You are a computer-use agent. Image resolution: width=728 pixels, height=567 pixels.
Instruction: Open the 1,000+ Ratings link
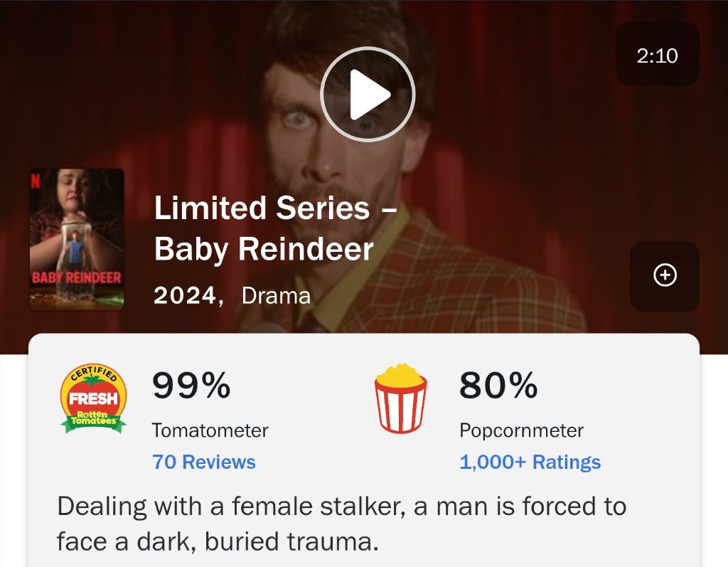(x=530, y=462)
